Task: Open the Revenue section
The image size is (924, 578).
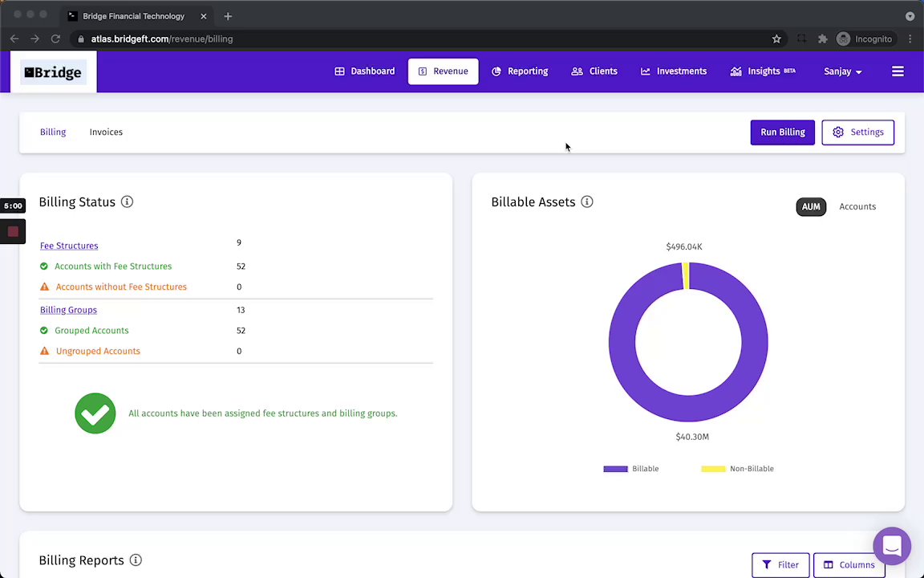Action: [x=443, y=71]
